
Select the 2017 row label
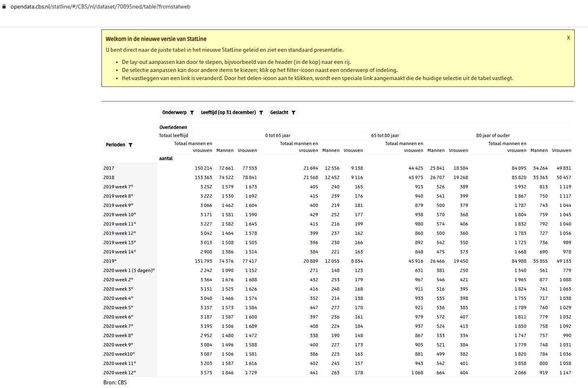(x=109, y=168)
